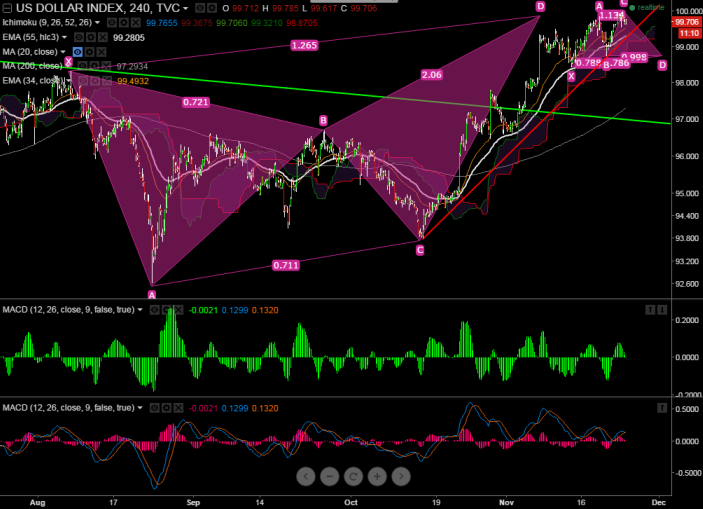Toggle Ichimoku visibility eye icon
Screen dimensions: 703x509
112,22
